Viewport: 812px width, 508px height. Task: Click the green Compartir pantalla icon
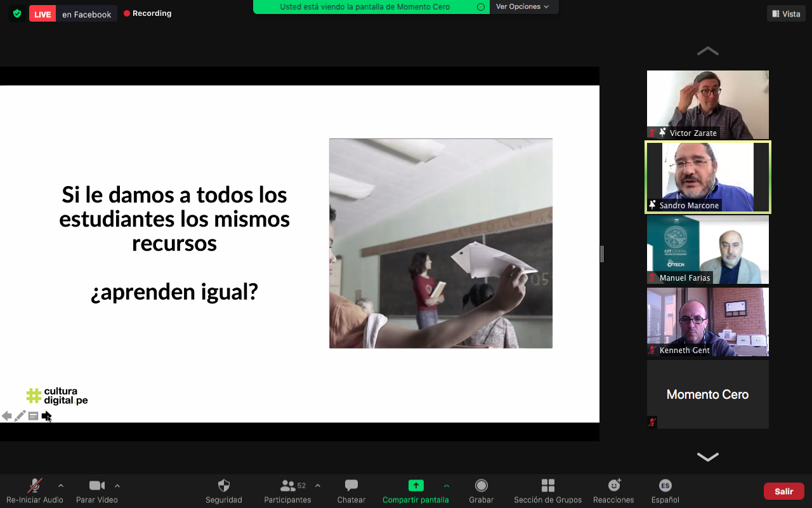click(x=416, y=486)
